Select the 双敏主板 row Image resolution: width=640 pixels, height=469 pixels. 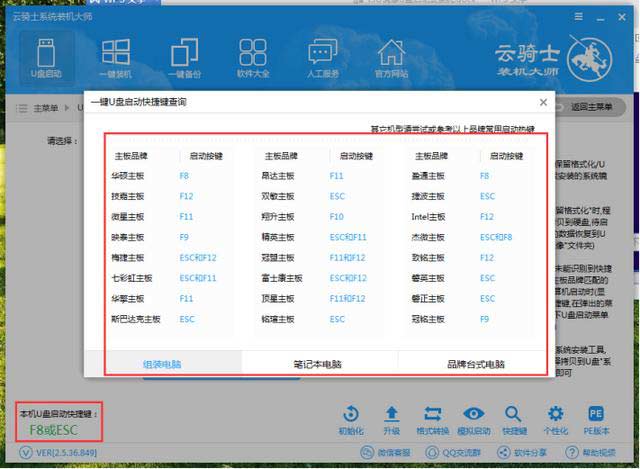(320, 196)
